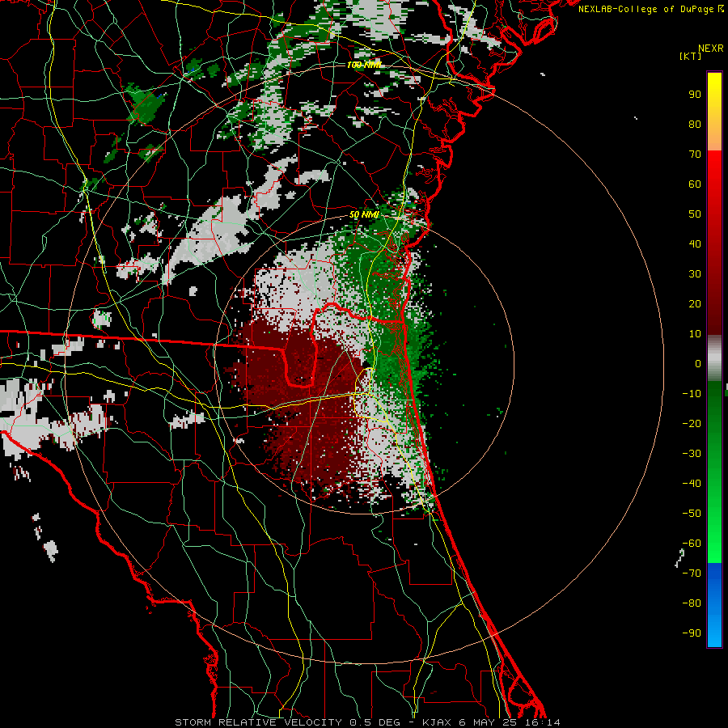Pick the gray zero-velocity band on color bar

pyautogui.click(x=714, y=358)
